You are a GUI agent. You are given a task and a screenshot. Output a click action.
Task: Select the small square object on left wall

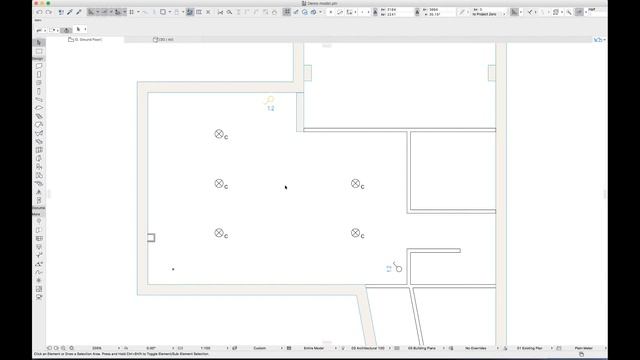pyautogui.click(x=151, y=238)
